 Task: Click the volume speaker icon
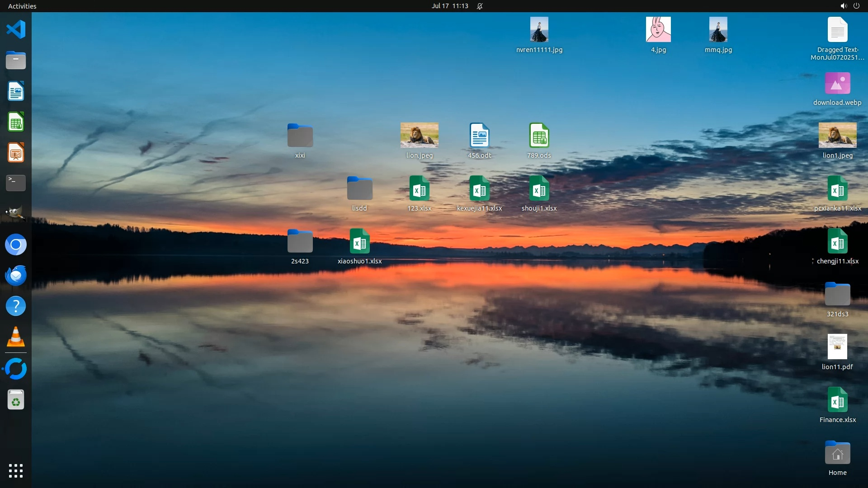click(x=843, y=6)
